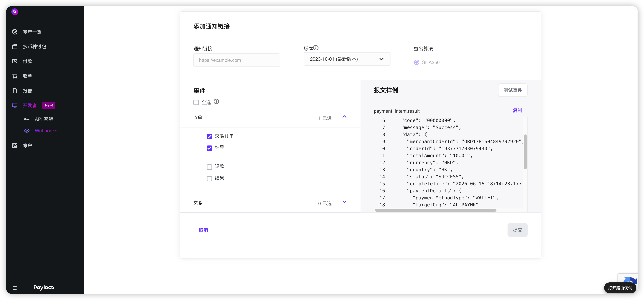Check the 退款 checkbox
This screenshot has height=300, width=644.
[209, 167]
